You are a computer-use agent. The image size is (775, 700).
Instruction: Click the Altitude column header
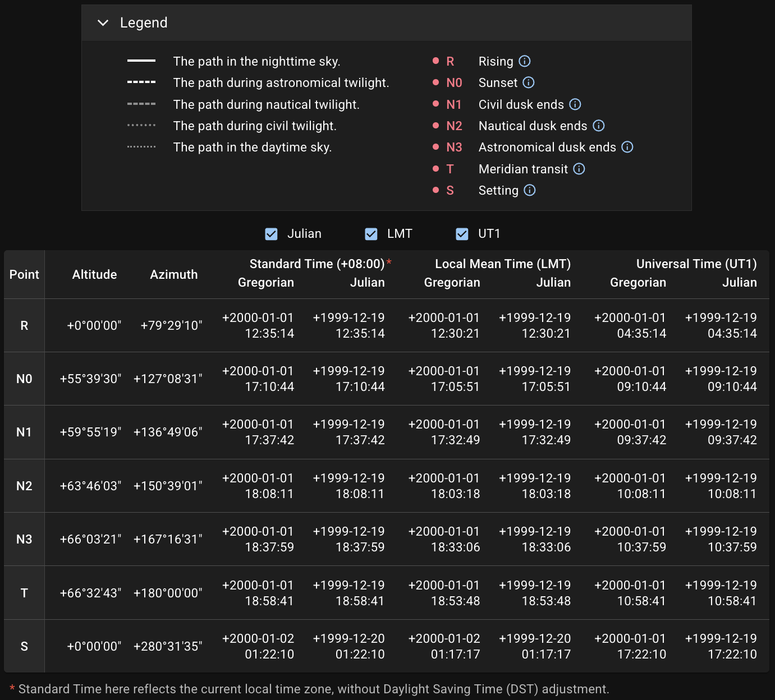(94, 274)
